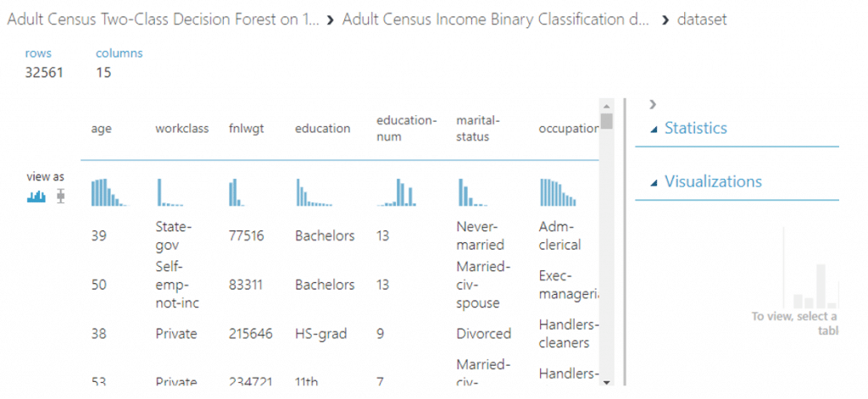Open Adult Census Income Binary Classification breadcrumb

pos(496,20)
